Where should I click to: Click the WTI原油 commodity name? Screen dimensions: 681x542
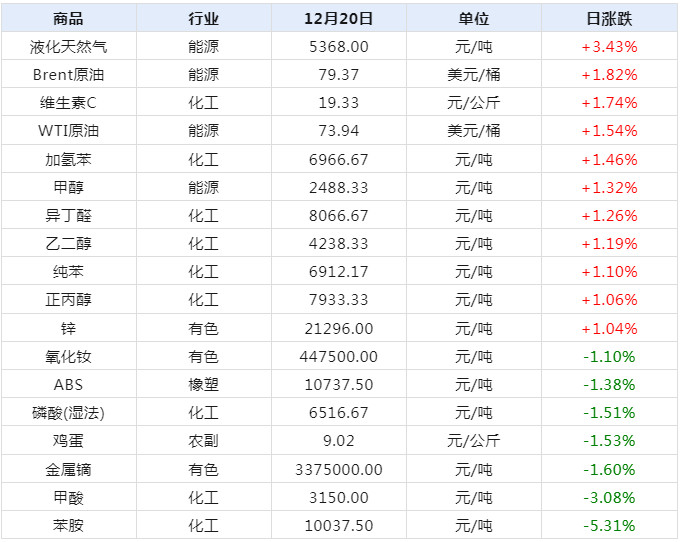[69, 130]
